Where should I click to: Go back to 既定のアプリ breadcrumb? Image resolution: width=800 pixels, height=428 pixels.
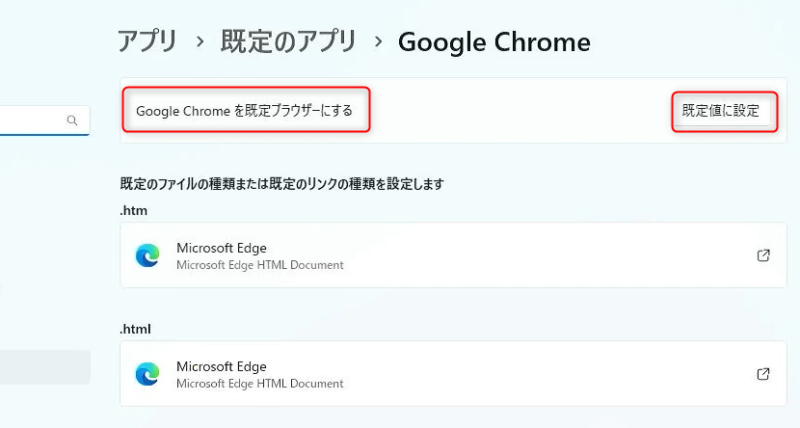click(288, 41)
